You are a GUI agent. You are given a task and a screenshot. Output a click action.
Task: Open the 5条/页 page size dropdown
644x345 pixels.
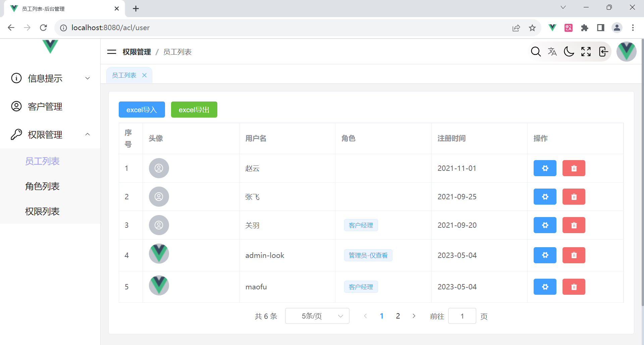pos(317,316)
